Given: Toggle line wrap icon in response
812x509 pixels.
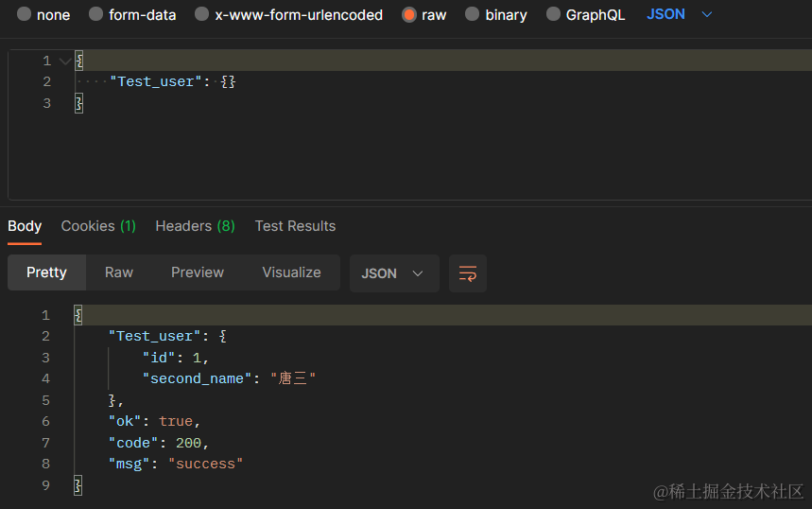Looking at the screenshot, I should [x=468, y=273].
